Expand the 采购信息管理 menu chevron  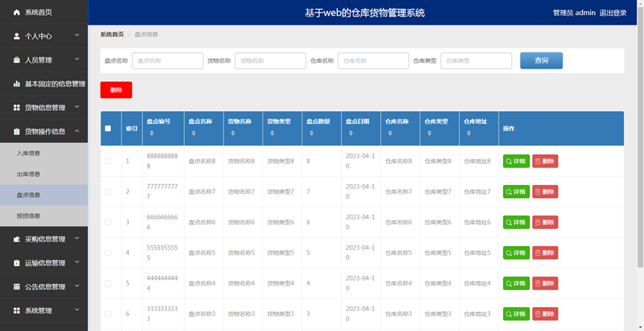(77, 239)
